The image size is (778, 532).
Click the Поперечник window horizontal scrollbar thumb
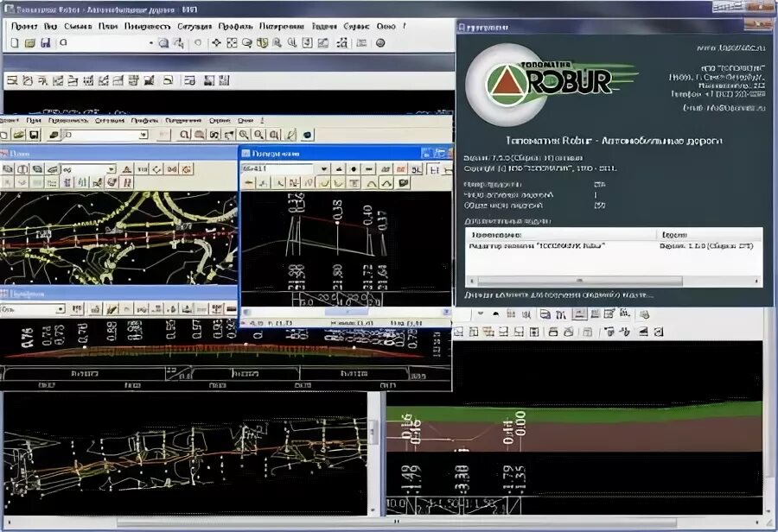click(347, 312)
